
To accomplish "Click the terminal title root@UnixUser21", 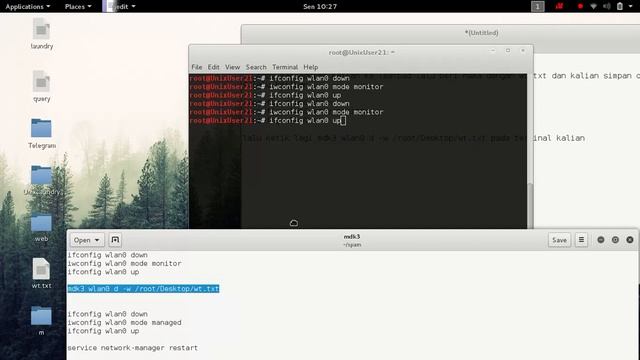I will pos(362,53).
